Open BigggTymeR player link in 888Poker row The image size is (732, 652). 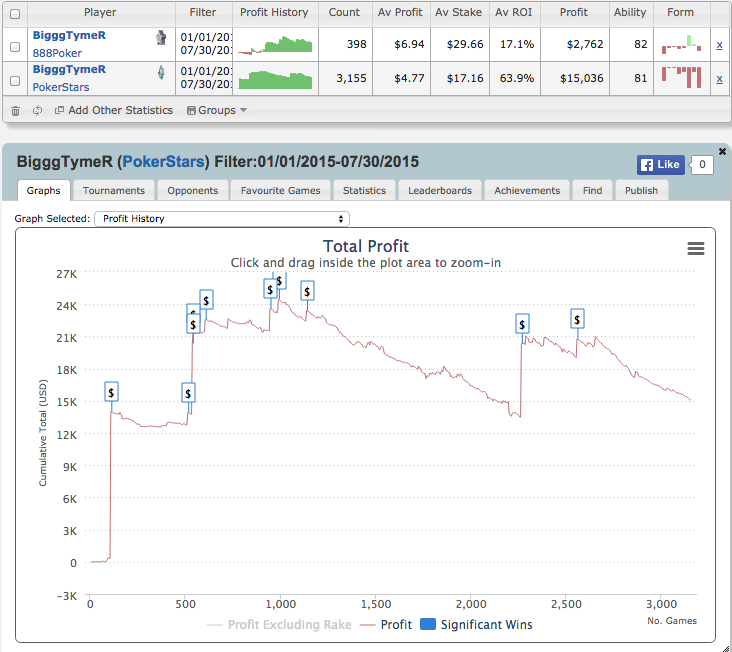69,35
